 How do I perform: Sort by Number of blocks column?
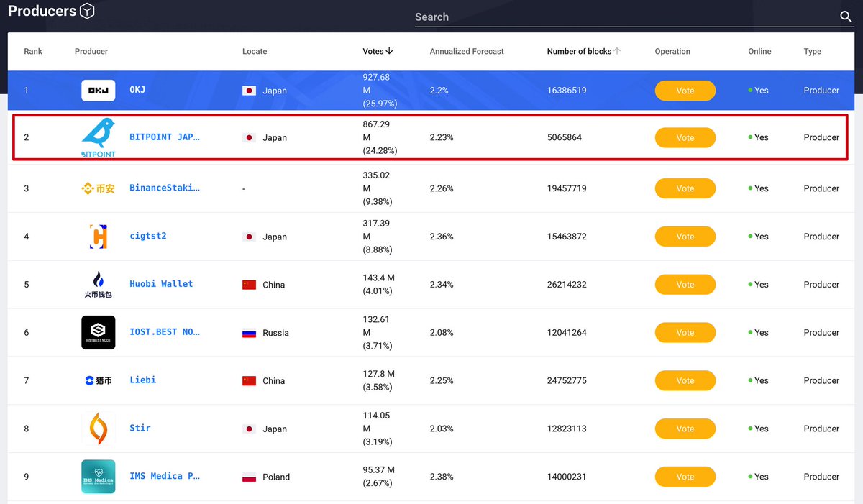[583, 51]
